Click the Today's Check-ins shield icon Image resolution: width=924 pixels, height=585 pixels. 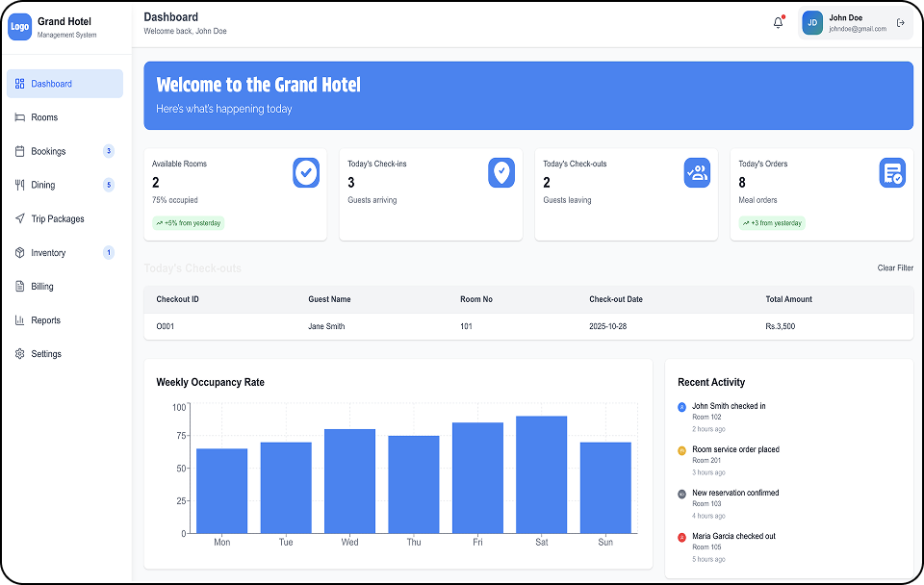[501, 173]
